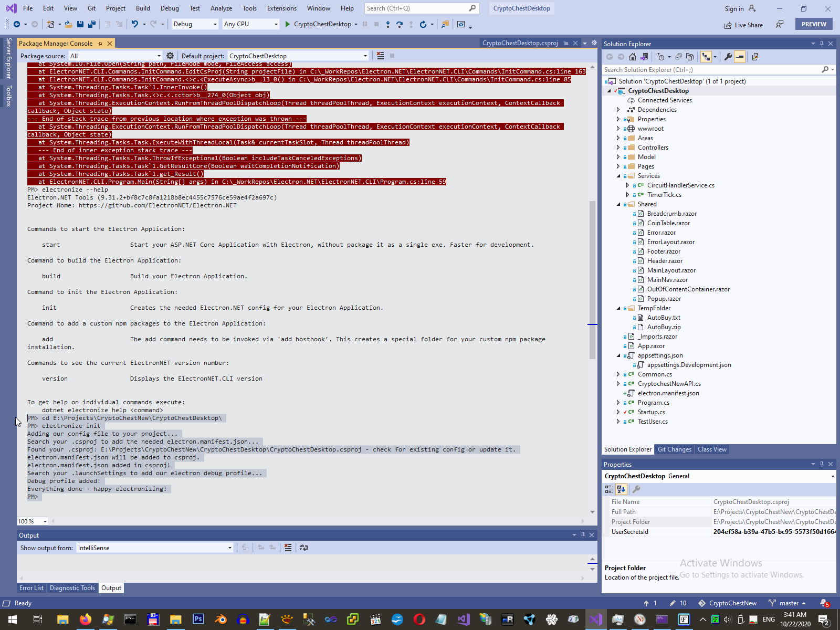Open the Extensions menu
Screen dimensions: 840x630
pos(282,8)
